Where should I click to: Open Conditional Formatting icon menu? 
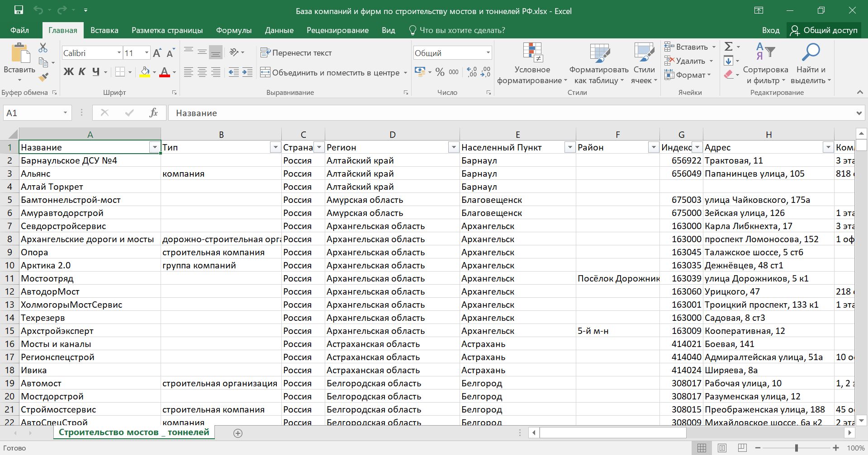(532, 53)
